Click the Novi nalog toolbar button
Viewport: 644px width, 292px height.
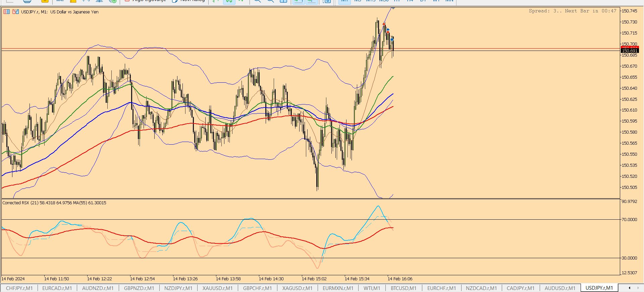[x=189, y=1]
